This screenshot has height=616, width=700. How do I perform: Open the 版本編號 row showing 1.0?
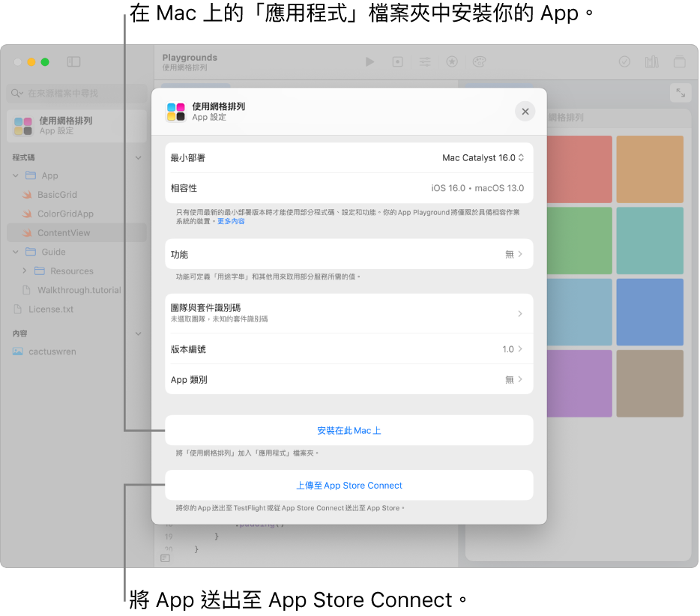pyautogui.click(x=349, y=349)
